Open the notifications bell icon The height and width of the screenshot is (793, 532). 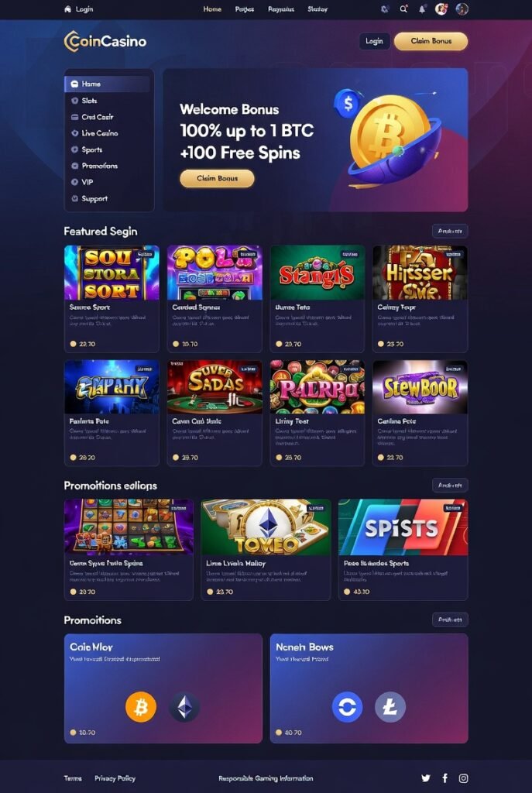(x=422, y=9)
